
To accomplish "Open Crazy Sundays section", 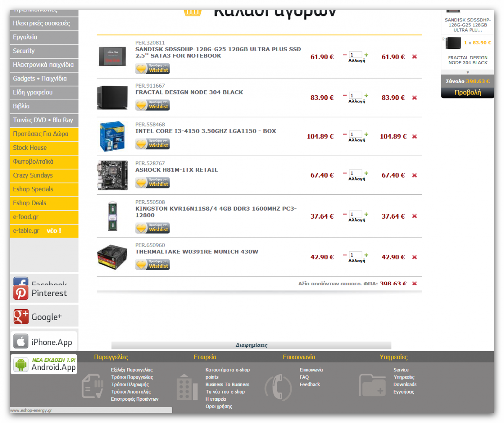I will point(44,176).
